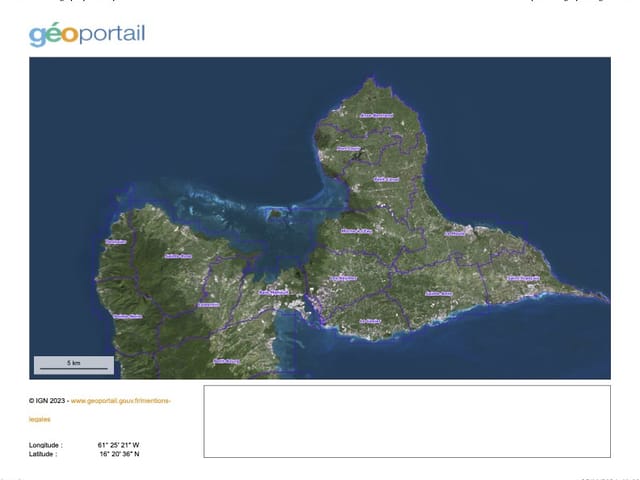Image resolution: width=640 pixels, height=480 pixels.
Task: Select the Le Gosier commune label
Action: [370, 321]
